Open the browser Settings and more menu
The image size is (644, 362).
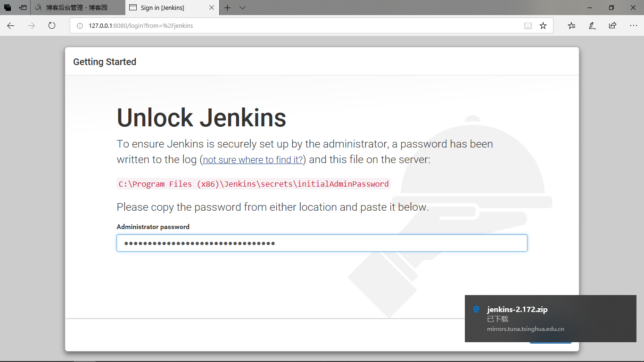click(x=633, y=26)
